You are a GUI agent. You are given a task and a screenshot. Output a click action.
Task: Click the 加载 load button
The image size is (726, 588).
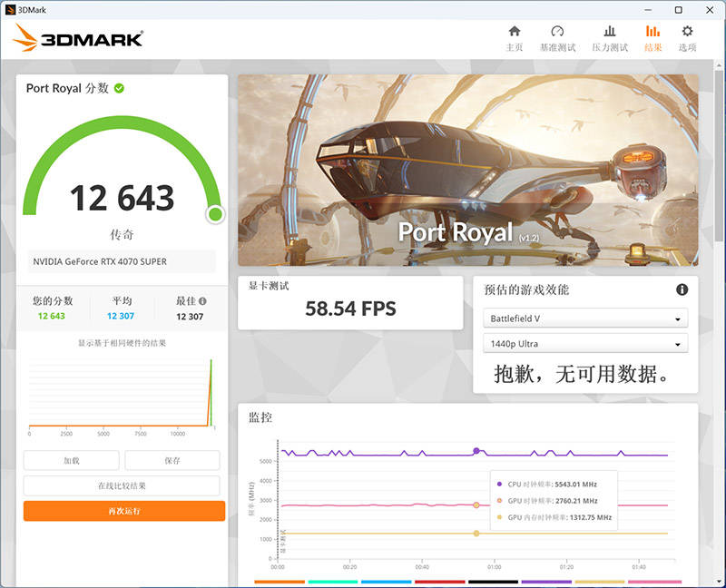(72, 461)
